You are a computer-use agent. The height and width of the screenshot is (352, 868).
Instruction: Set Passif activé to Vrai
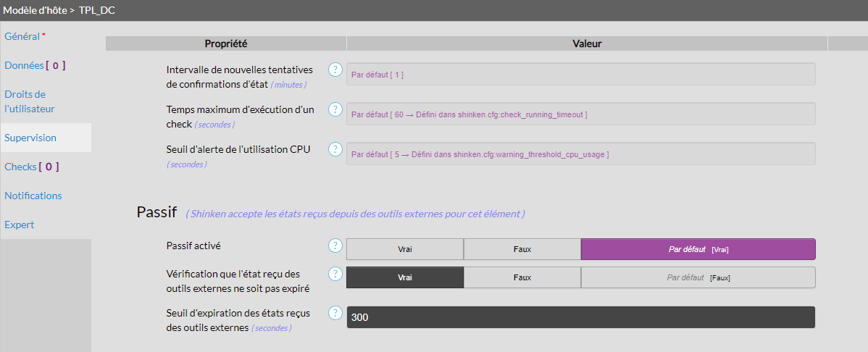pyautogui.click(x=405, y=249)
